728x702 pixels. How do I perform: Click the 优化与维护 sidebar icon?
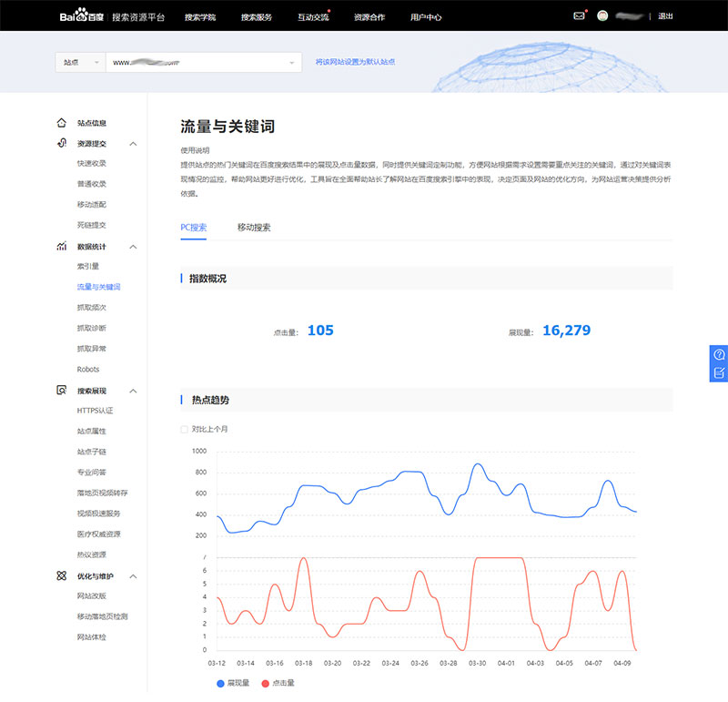coord(61,576)
